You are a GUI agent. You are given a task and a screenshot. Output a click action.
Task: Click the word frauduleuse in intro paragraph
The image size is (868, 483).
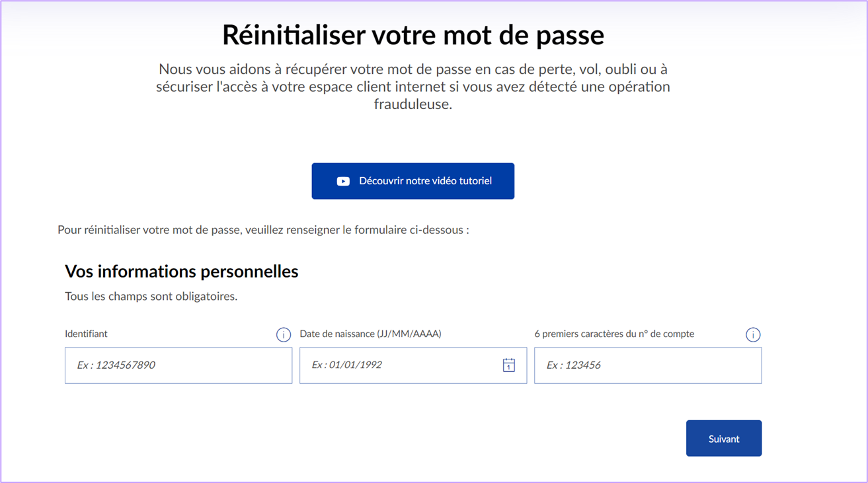[413, 104]
